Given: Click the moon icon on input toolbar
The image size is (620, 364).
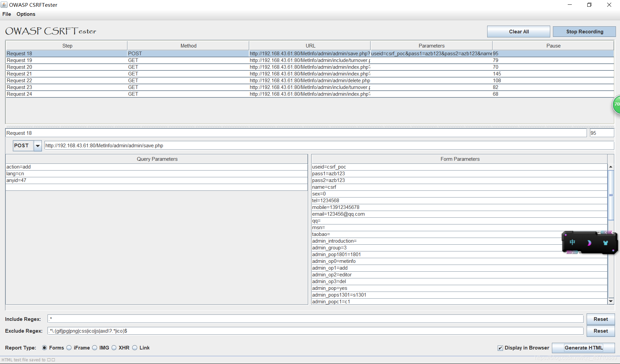Looking at the screenshot, I should coord(589,243).
